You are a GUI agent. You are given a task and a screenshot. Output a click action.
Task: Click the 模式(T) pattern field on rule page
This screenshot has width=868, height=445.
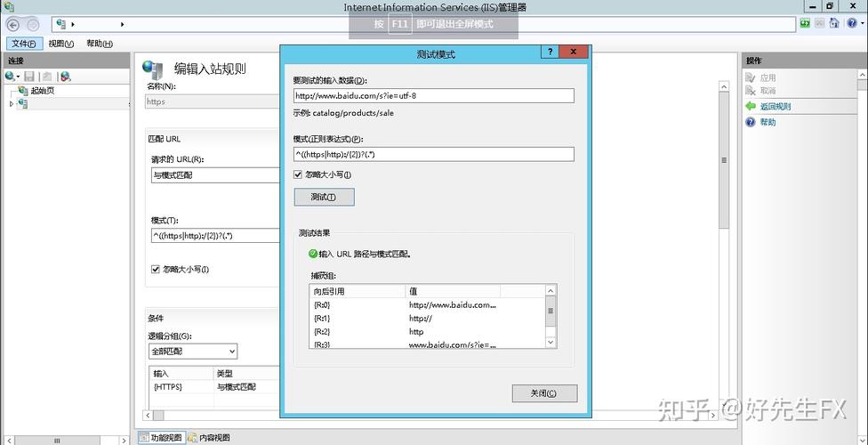click(x=215, y=235)
